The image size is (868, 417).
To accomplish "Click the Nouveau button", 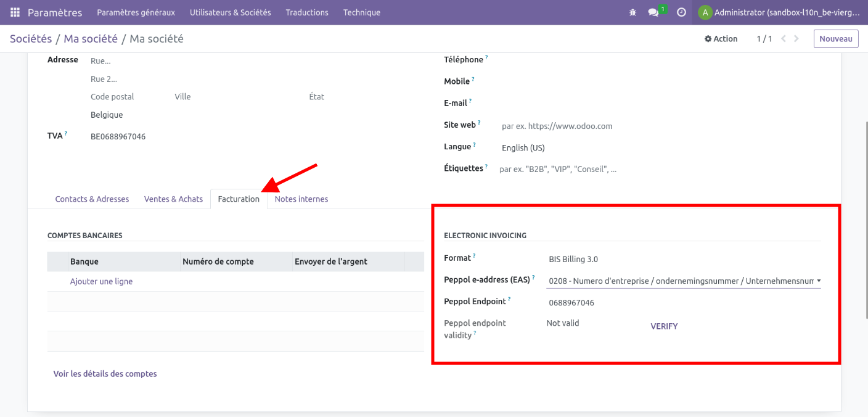I will click(x=835, y=39).
